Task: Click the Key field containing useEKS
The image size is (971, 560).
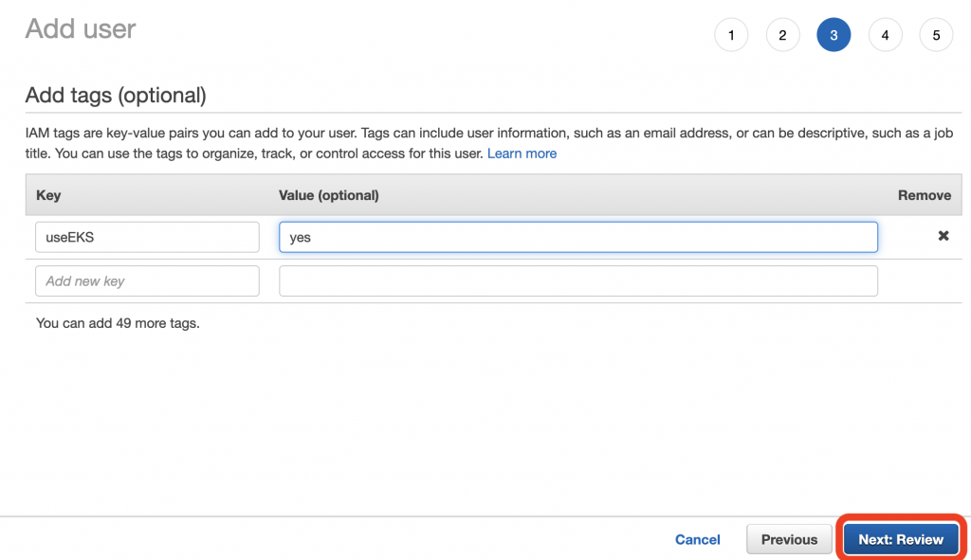Action: click(x=147, y=237)
